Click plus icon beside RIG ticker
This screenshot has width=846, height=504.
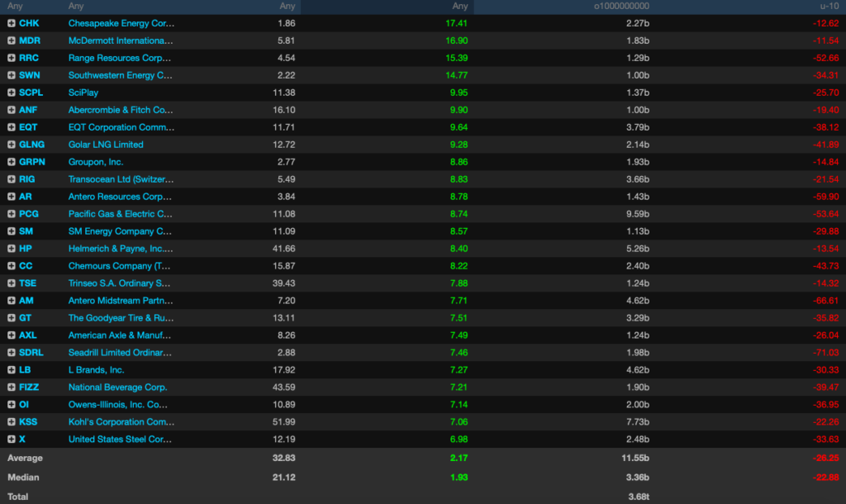(x=12, y=179)
